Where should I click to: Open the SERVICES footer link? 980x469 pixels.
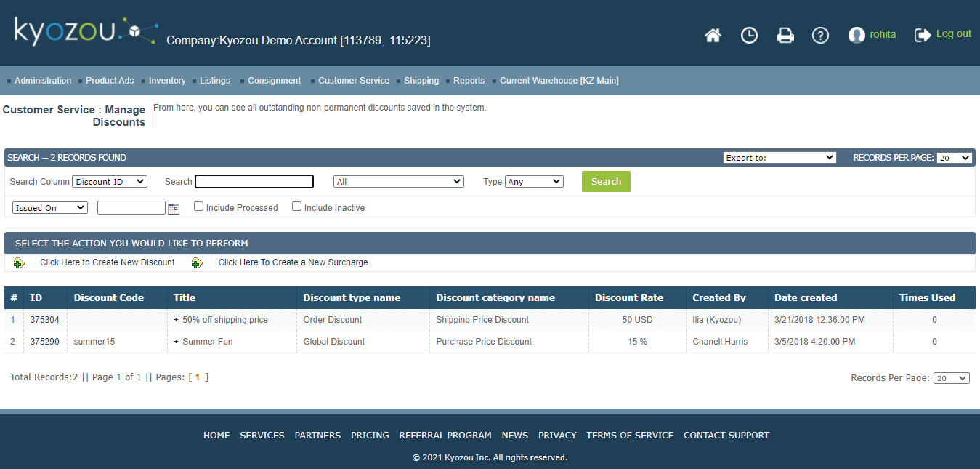click(x=262, y=436)
